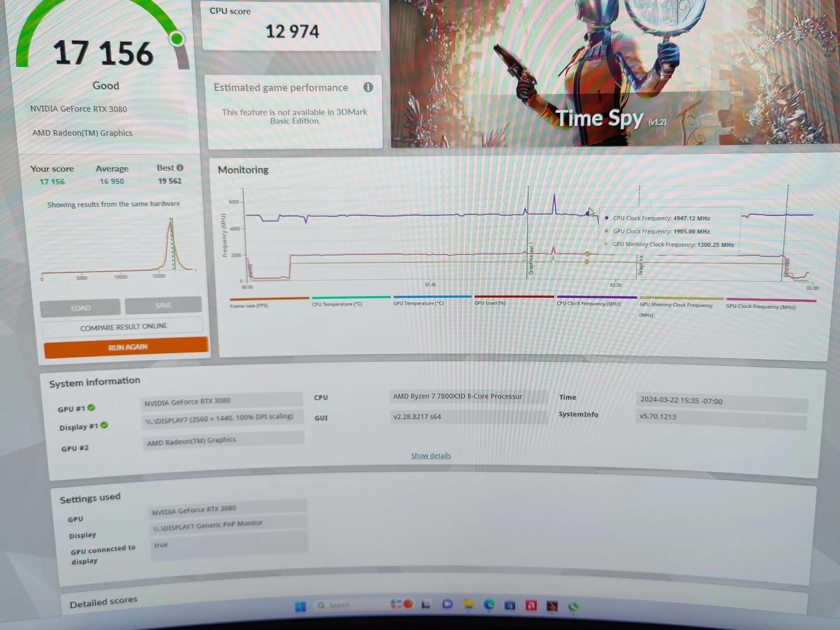Open the purple Chat icon in taskbar

click(447, 604)
